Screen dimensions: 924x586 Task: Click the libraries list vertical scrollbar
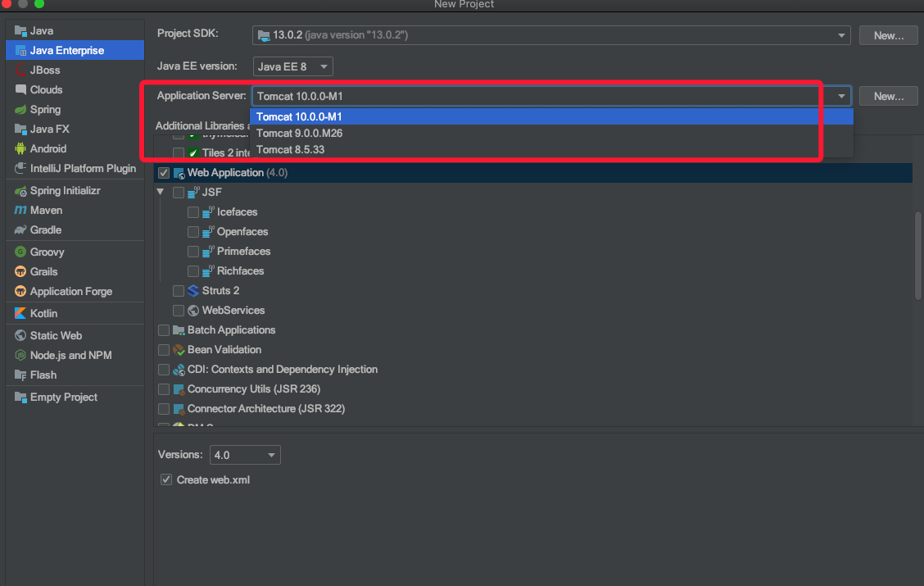(x=917, y=255)
